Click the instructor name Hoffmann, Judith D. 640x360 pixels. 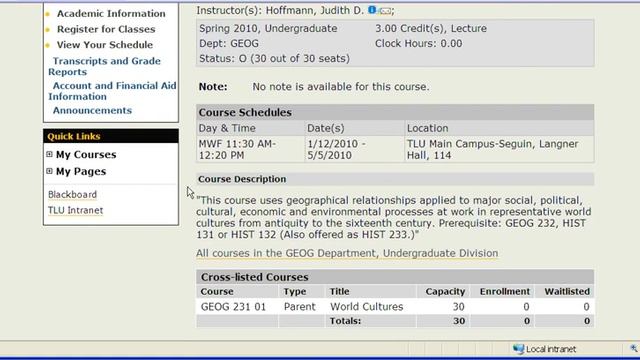tap(315, 10)
